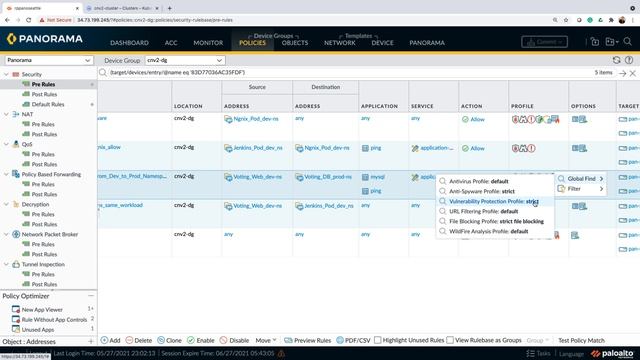Reload the browser page
640x360 pixels.
[x=28, y=20]
